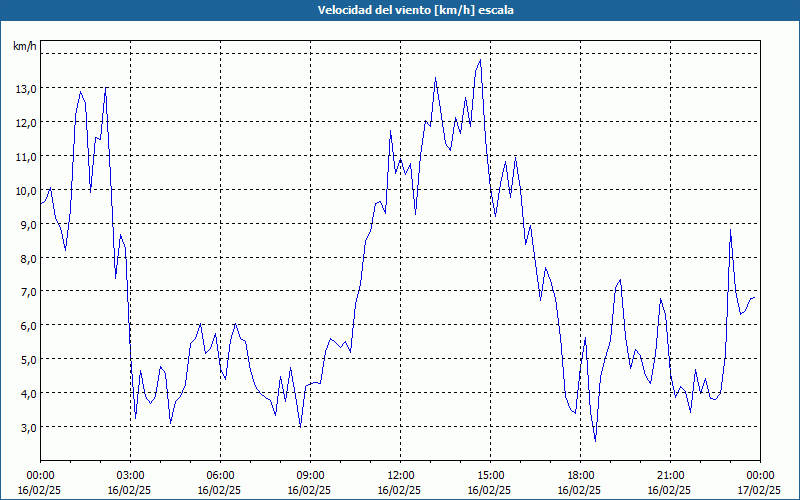Click the 12:00 time axis label
The image size is (800, 500).
pyautogui.click(x=401, y=476)
